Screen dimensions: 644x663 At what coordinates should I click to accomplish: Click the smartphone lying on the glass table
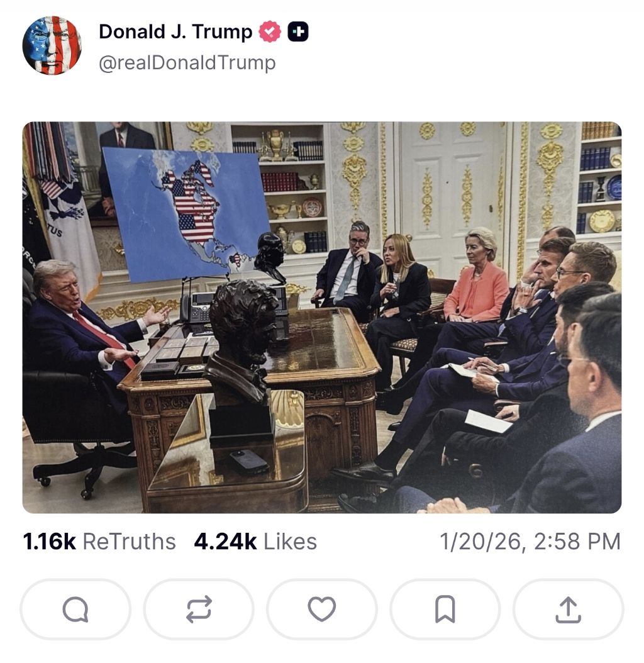(249, 462)
